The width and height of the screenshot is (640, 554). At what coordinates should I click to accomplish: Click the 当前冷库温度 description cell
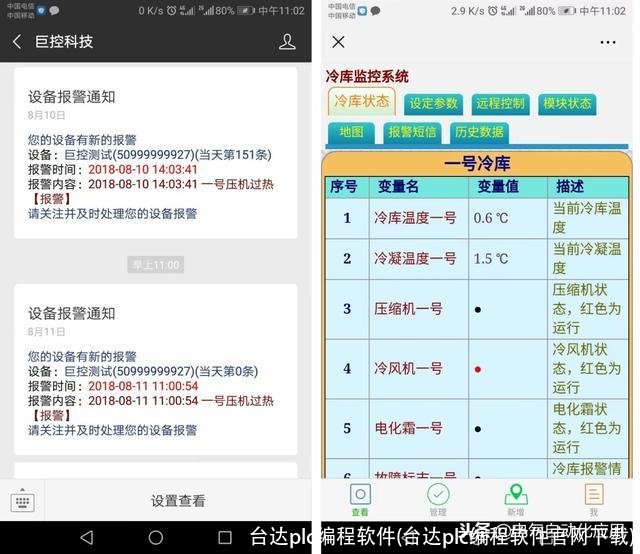[x=587, y=218]
